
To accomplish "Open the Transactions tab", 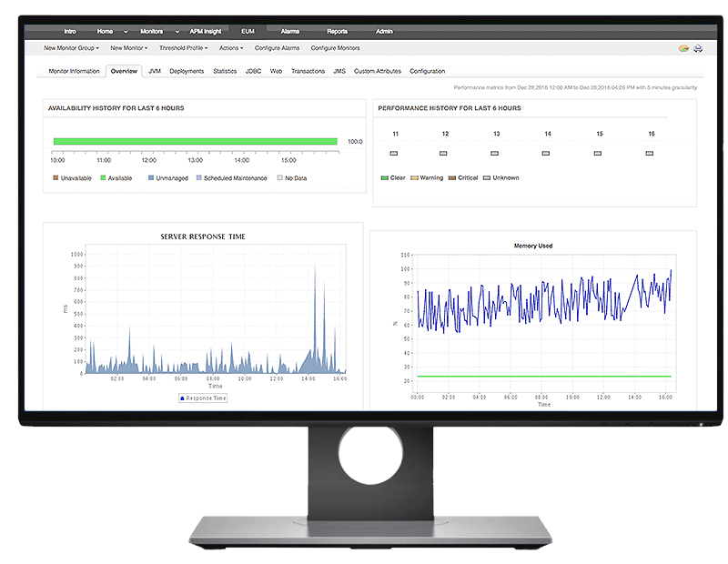I will coord(308,71).
